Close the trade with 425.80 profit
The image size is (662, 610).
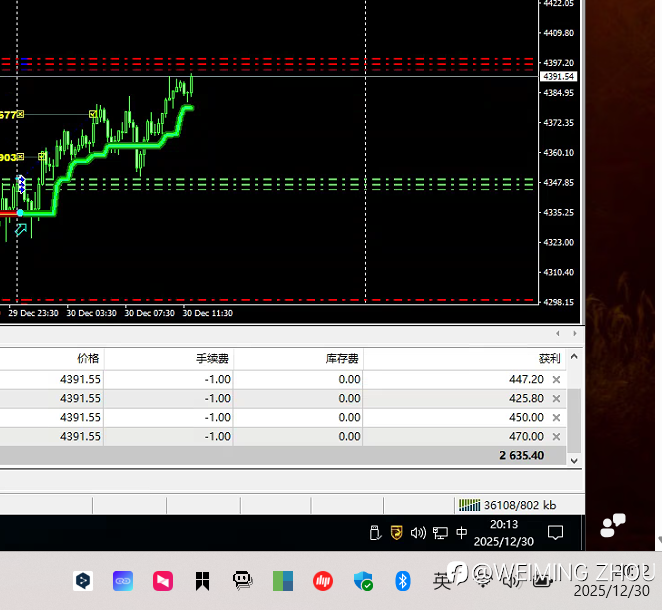[557, 399]
